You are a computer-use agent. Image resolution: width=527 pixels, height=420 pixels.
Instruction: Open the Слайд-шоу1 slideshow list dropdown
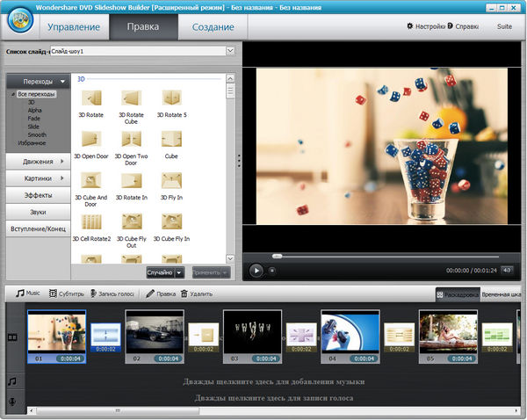coord(230,51)
